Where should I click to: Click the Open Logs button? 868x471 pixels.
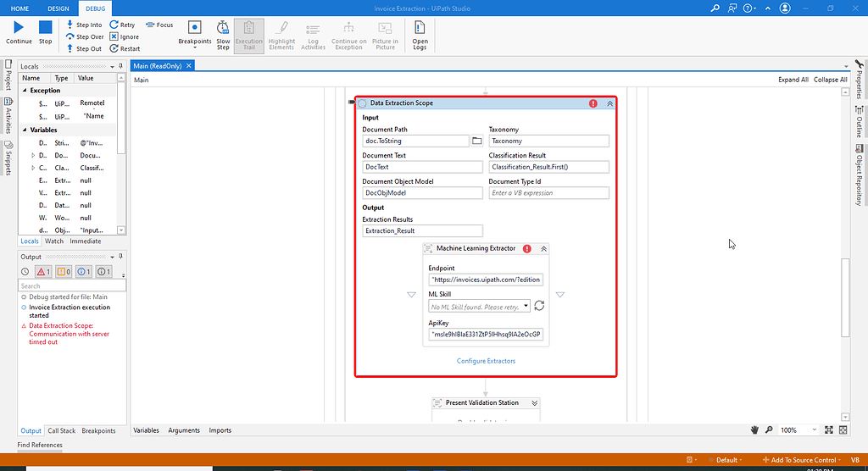coord(420,36)
